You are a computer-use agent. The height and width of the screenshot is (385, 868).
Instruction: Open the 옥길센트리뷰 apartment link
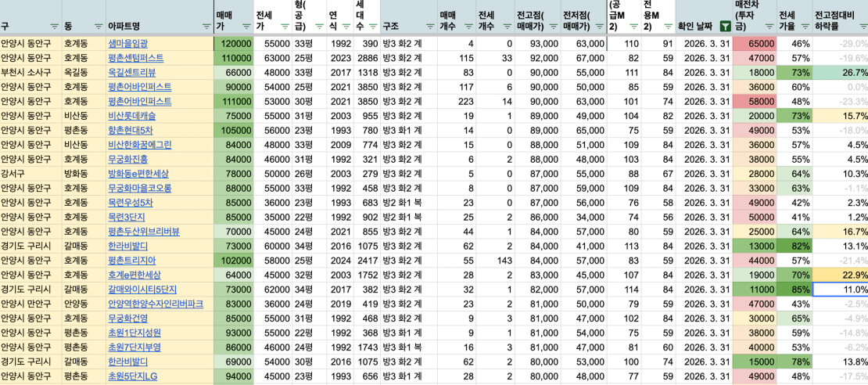click(131, 73)
